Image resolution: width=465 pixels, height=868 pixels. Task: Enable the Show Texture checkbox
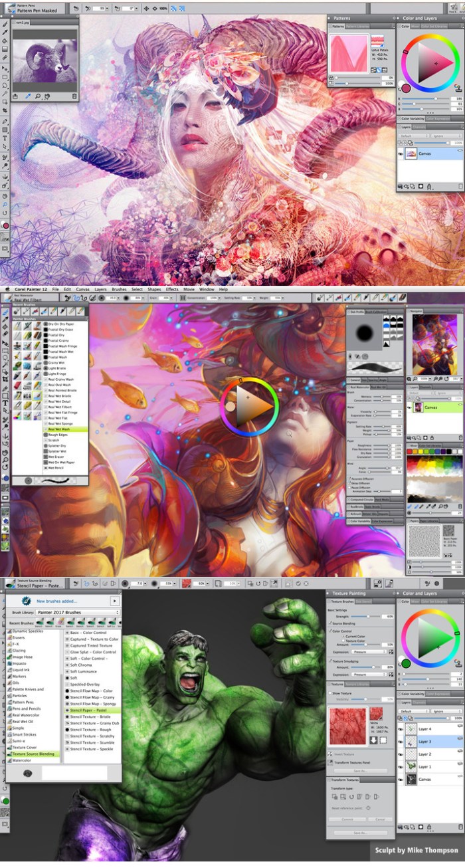[x=331, y=692]
